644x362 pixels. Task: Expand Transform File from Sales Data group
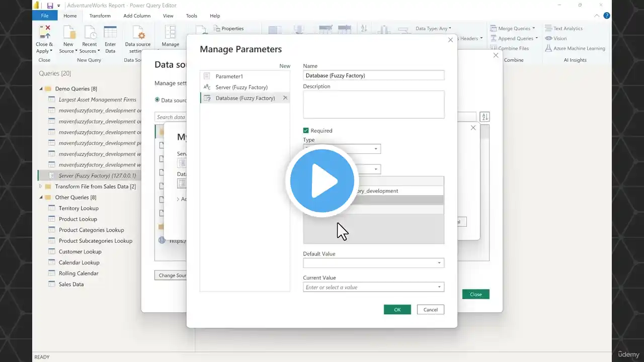point(41,187)
